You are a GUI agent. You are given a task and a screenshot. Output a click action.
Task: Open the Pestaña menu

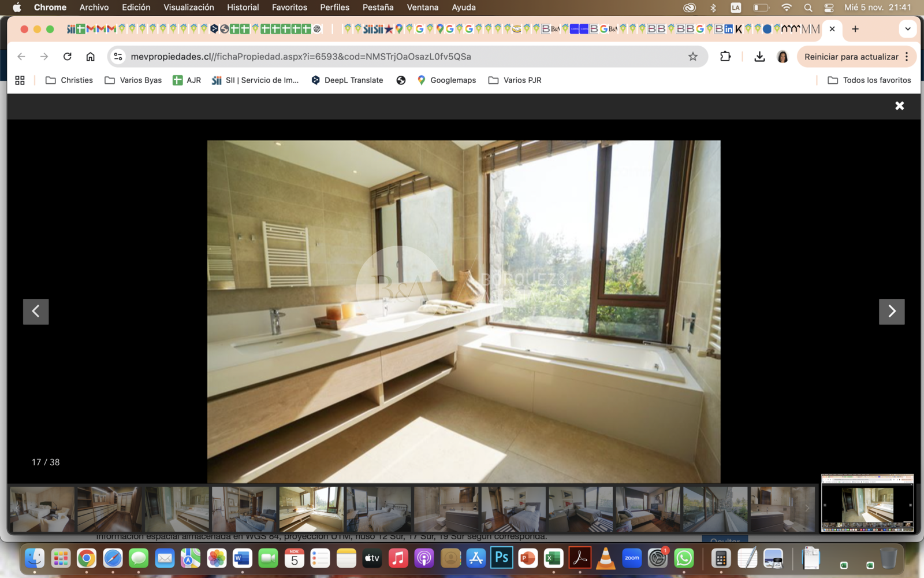[378, 8]
